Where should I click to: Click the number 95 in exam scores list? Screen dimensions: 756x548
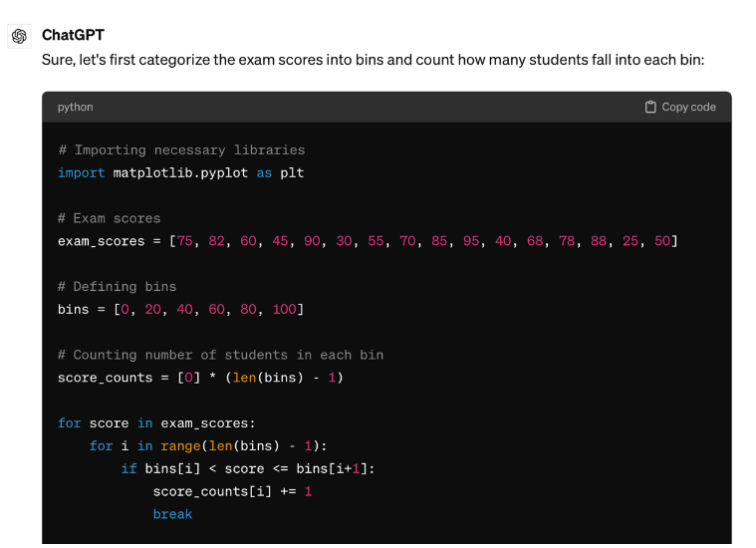click(470, 241)
